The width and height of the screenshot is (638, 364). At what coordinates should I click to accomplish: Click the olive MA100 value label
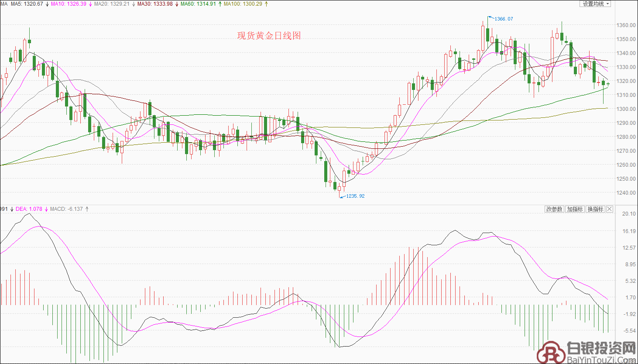(x=243, y=4)
